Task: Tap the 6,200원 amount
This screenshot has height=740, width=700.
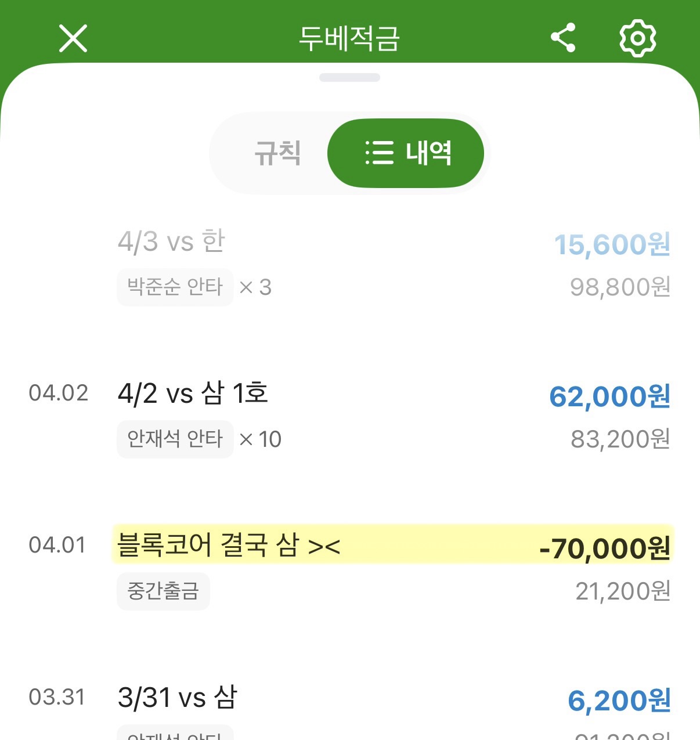Action: click(619, 701)
